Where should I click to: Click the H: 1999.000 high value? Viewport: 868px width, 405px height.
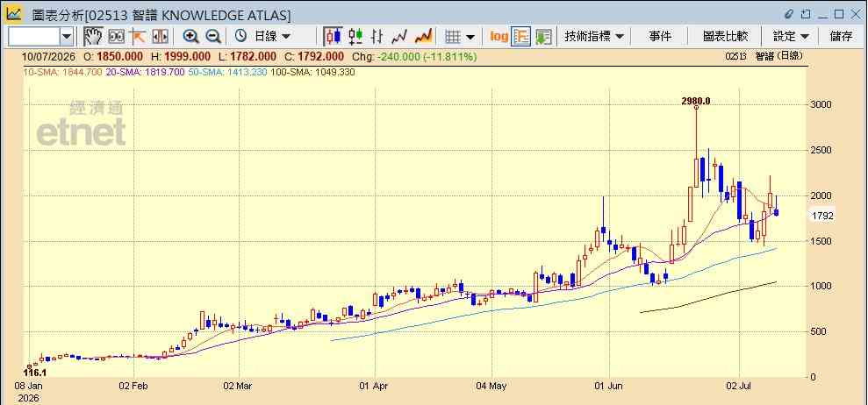pyautogui.click(x=181, y=56)
